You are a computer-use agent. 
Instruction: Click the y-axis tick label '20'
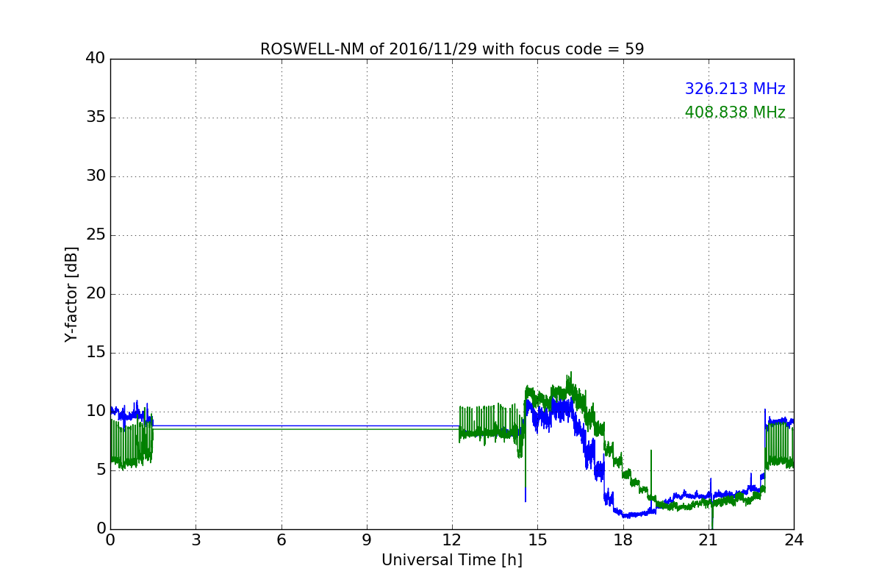(x=96, y=294)
